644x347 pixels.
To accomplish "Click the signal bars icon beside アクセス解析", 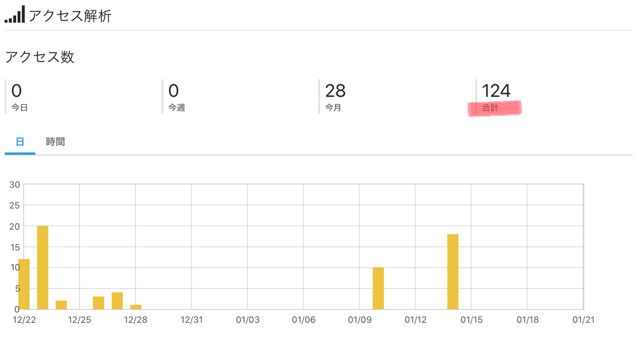I will pyautogui.click(x=14, y=15).
